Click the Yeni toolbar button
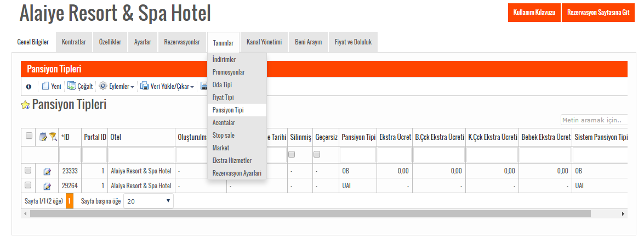 pos(52,86)
